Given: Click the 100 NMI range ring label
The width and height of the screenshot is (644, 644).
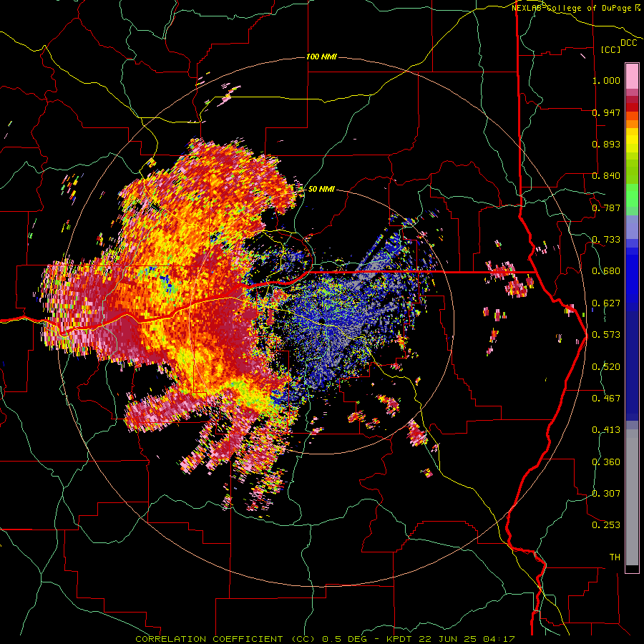Looking at the screenshot, I should tap(321, 57).
